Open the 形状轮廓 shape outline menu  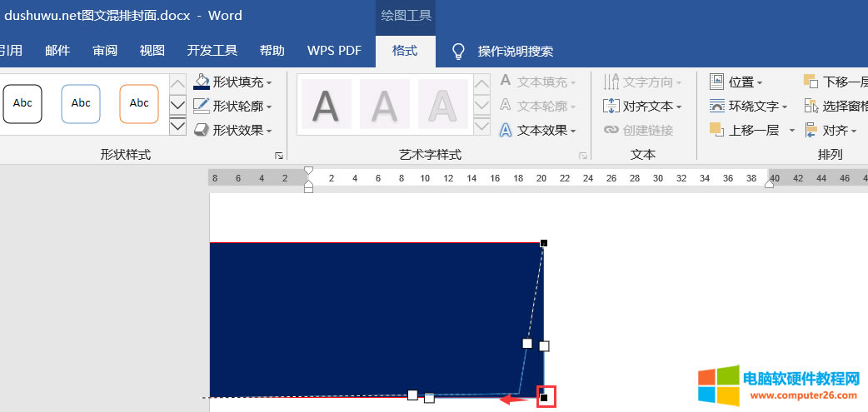pyautogui.click(x=233, y=107)
